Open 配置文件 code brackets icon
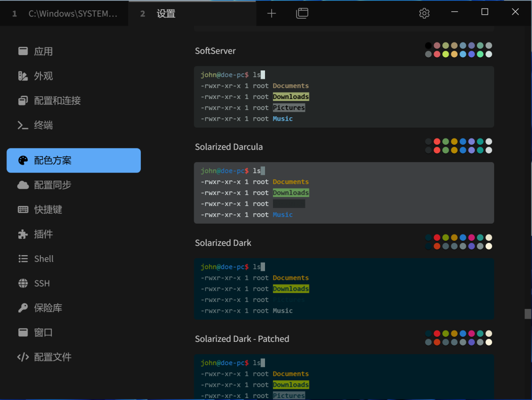 pos(23,357)
